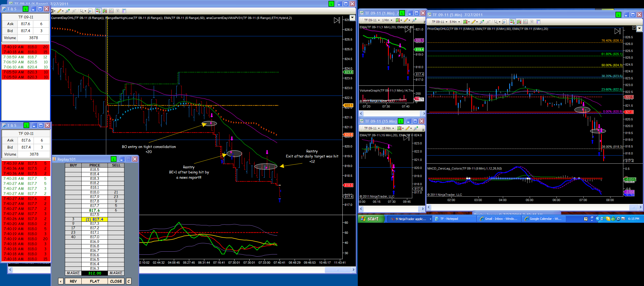644x286 pixels.
Task: Select the pencil drawing tool in the 6 Range chart toolbar
Action: [x=59, y=11]
